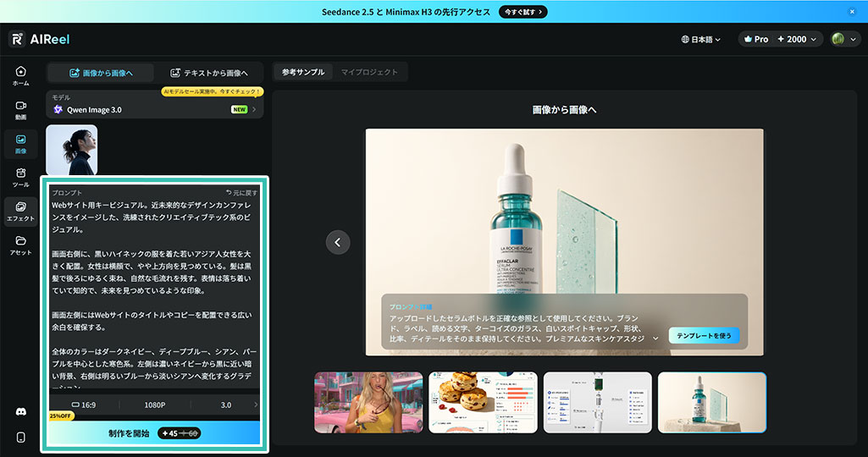Viewport: 868px width, 457px height.
Task: Open the ツール tools sidebar item
Action: (20, 179)
